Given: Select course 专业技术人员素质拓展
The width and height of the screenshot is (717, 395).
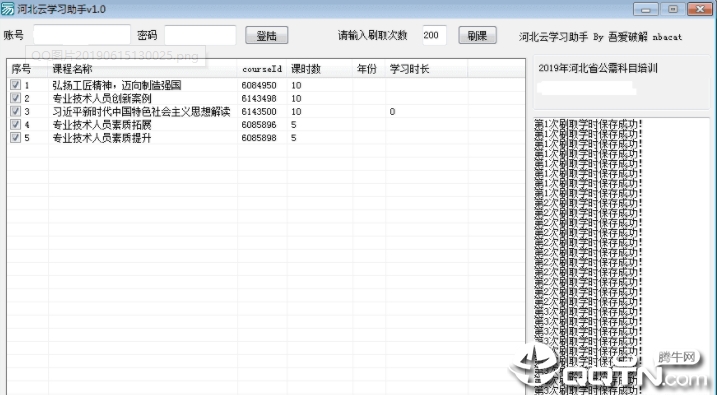Looking at the screenshot, I should [102, 125].
